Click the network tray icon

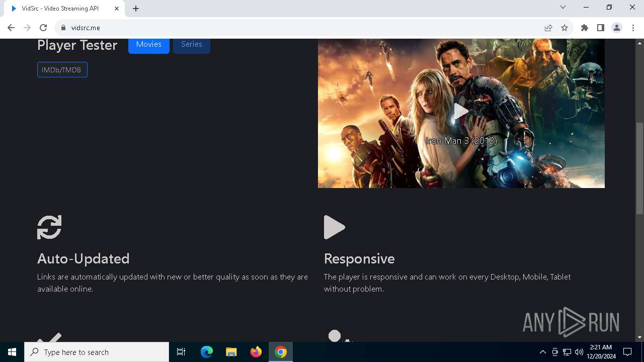(x=567, y=352)
